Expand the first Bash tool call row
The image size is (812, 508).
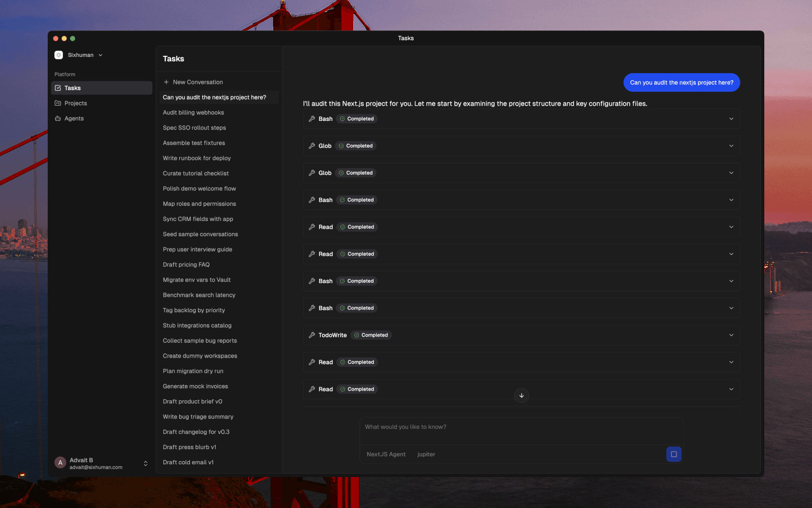pos(731,119)
